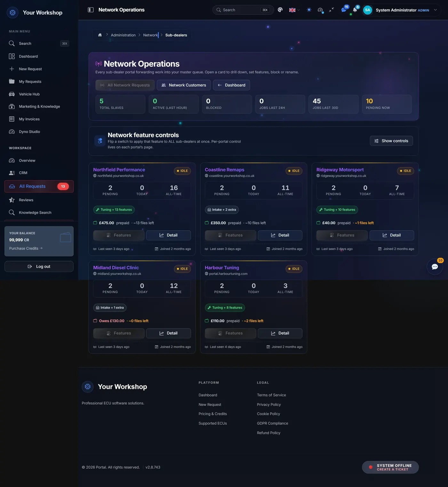Click the Log out button
The width and height of the screenshot is (448, 487).
39,267
